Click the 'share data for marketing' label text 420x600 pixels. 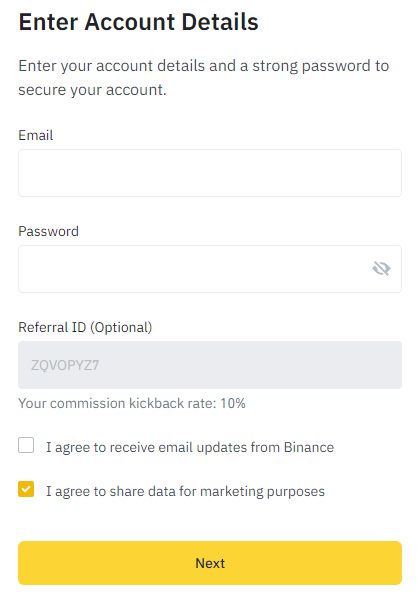click(x=186, y=491)
